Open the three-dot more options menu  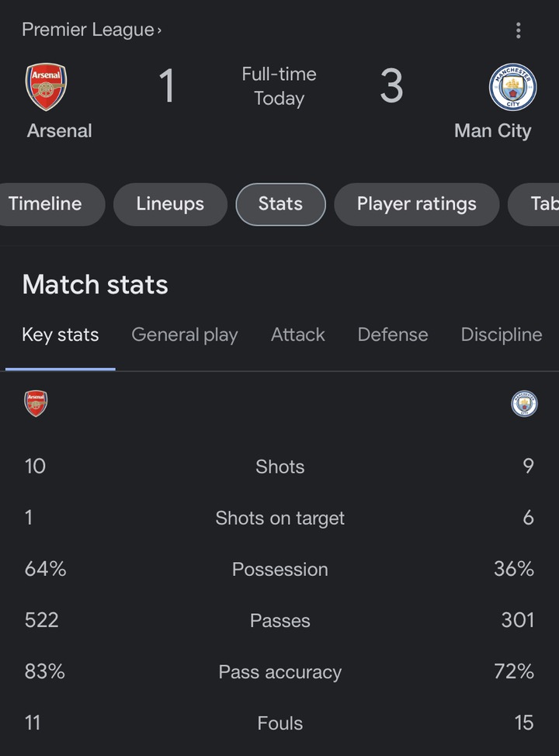(x=518, y=30)
